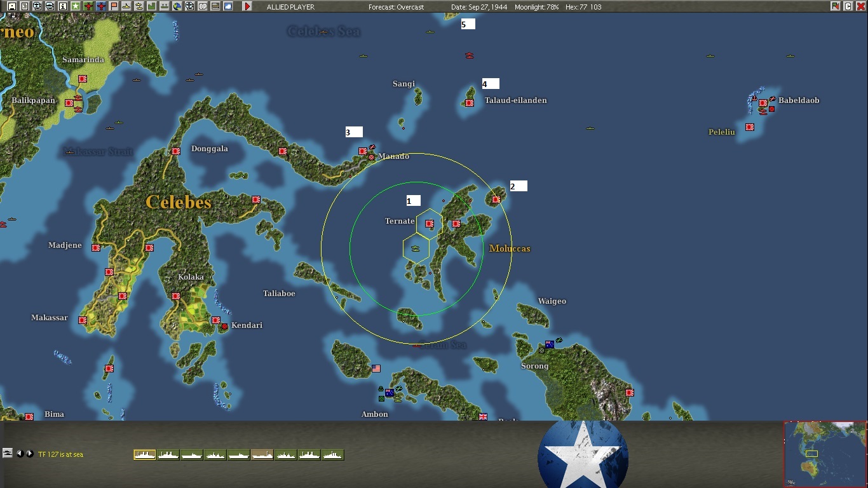Screen dimensions: 868x488
Task: Select the Japanese flag at Babeldaob
Action: click(x=763, y=103)
